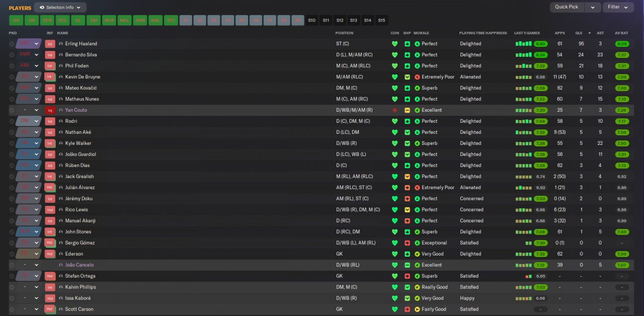Click Erling Haaland's last 5 games form bars
Image resolution: width=644 pixels, height=316 pixels.
(523, 44)
